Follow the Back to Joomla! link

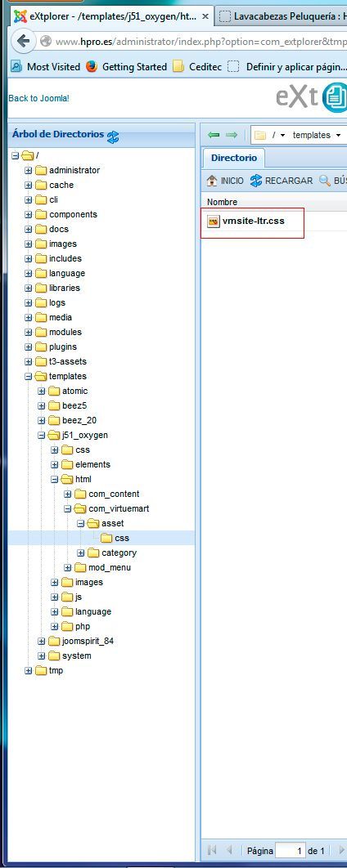point(38,98)
